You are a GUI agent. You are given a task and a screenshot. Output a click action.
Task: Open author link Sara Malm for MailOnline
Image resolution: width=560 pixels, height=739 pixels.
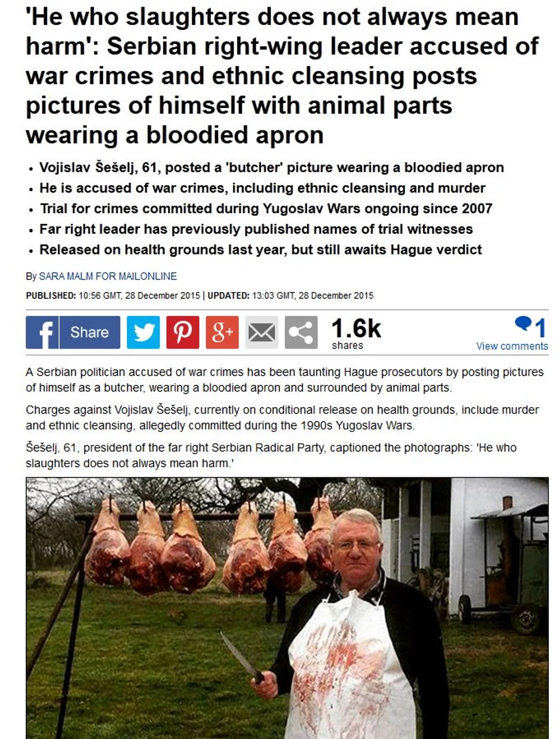click(x=108, y=277)
